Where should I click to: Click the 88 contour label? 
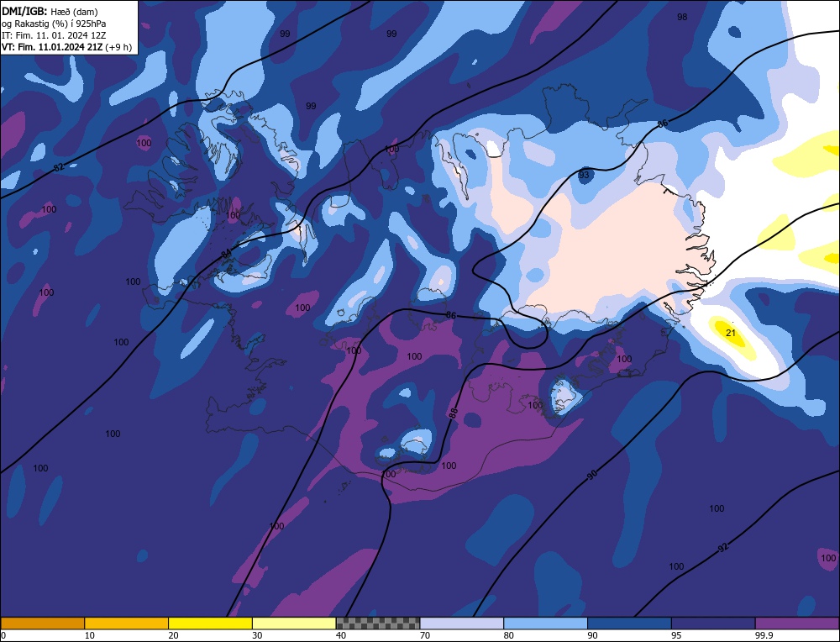(x=454, y=413)
